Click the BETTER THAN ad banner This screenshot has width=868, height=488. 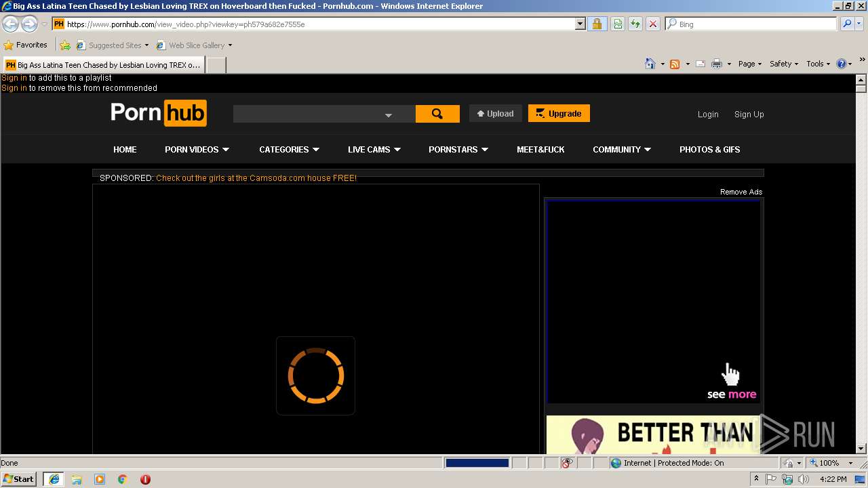654,434
